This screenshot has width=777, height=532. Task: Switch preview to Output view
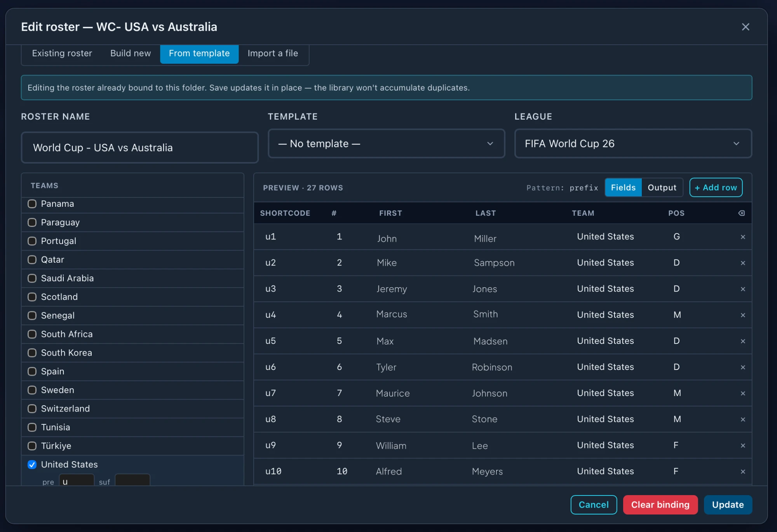[662, 187]
